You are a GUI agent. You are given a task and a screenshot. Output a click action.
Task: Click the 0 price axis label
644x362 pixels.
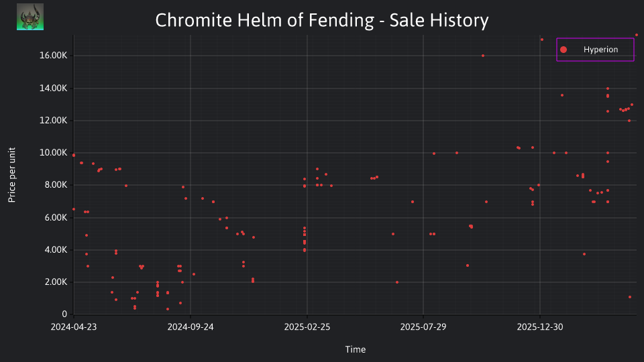pyautogui.click(x=64, y=314)
